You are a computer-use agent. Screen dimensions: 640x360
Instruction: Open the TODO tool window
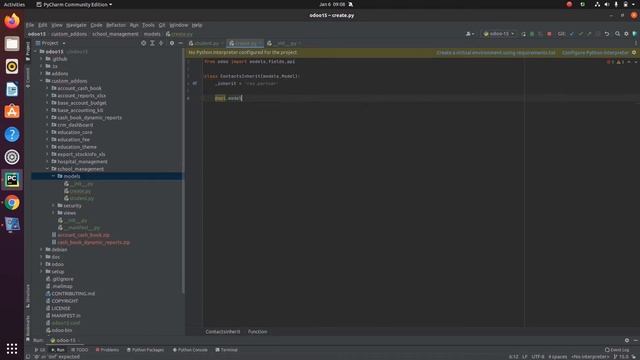pos(80,350)
